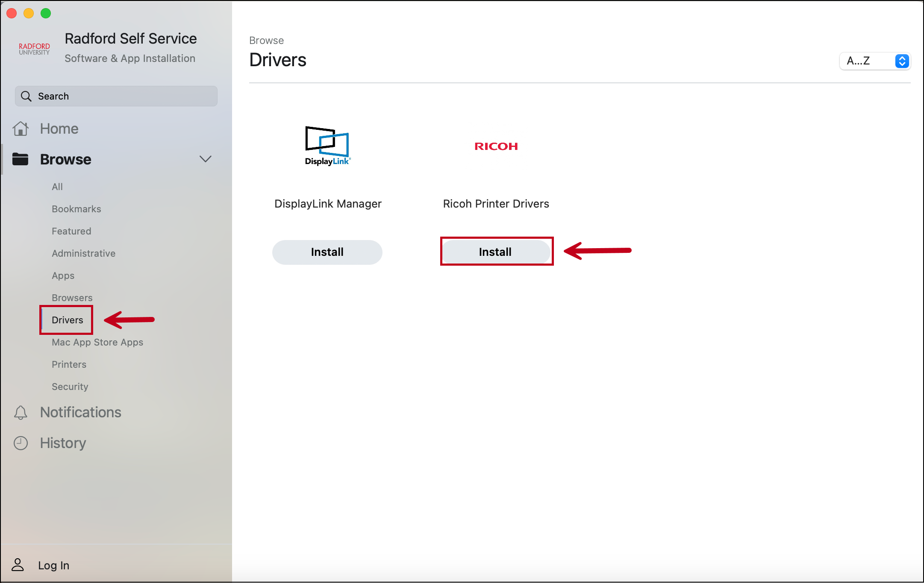
Task: Go to Bookmarks in sidebar
Action: coord(76,209)
